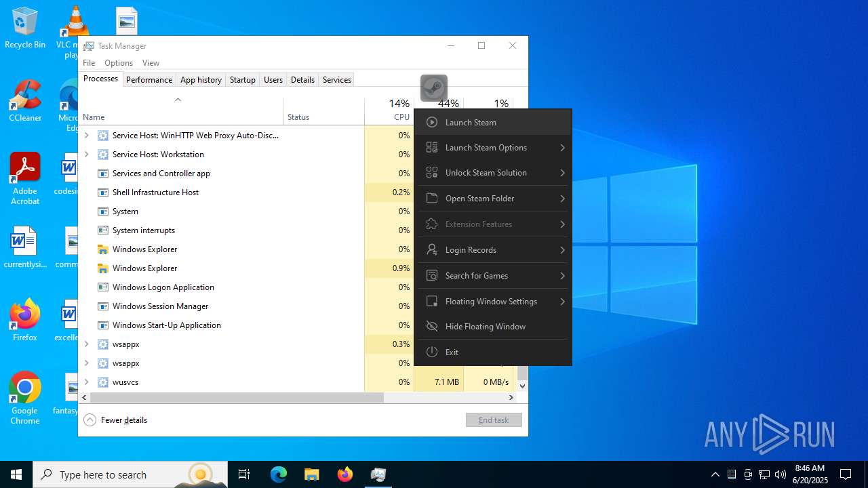Click the Exit power icon

(432, 352)
